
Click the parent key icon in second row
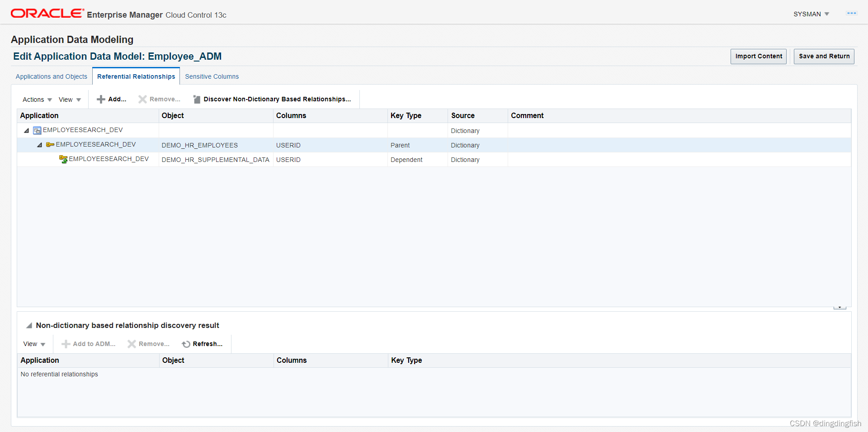[50, 145]
